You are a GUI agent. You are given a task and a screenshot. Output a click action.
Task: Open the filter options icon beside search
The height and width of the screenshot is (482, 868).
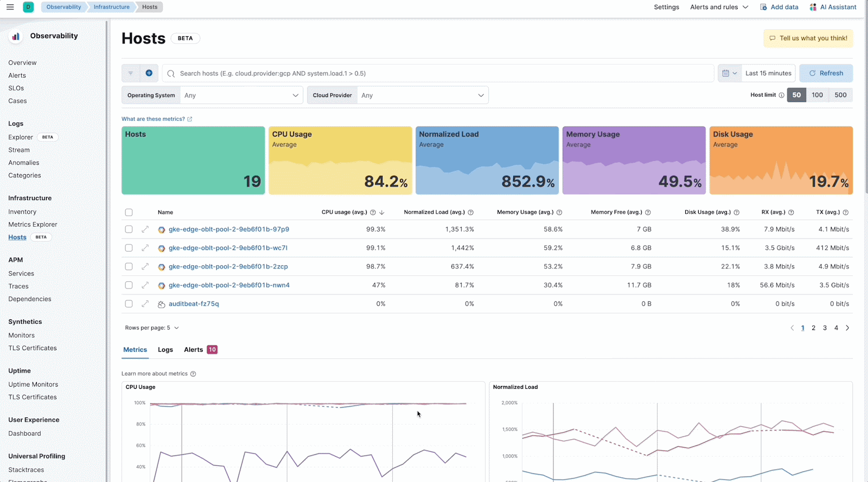(x=131, y=73)
